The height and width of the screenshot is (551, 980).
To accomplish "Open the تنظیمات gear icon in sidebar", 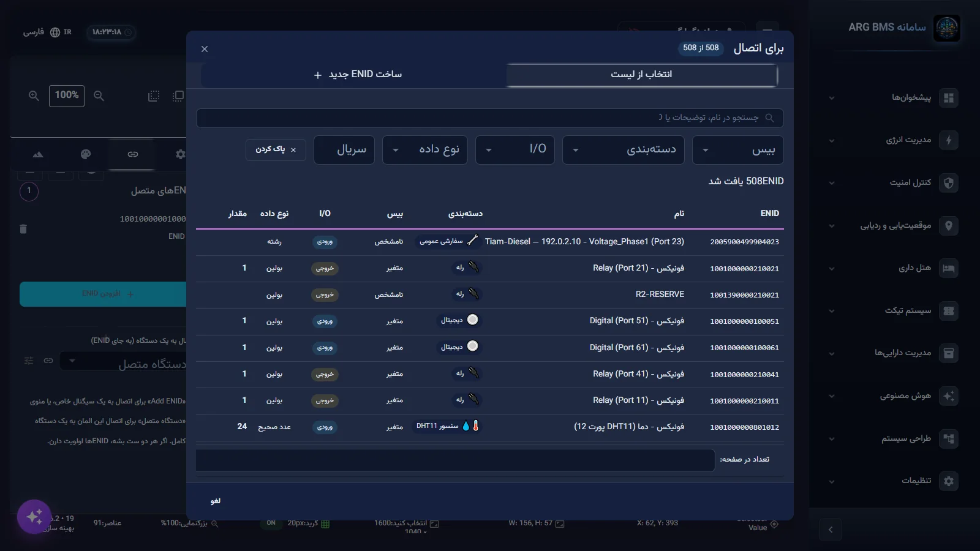I will point(949,481).
